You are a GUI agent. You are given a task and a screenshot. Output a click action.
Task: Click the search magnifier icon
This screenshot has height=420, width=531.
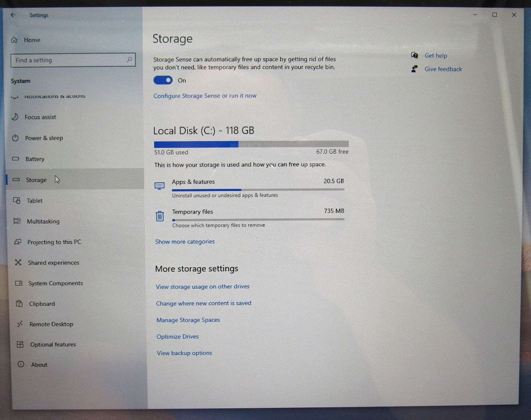(129, 60)
